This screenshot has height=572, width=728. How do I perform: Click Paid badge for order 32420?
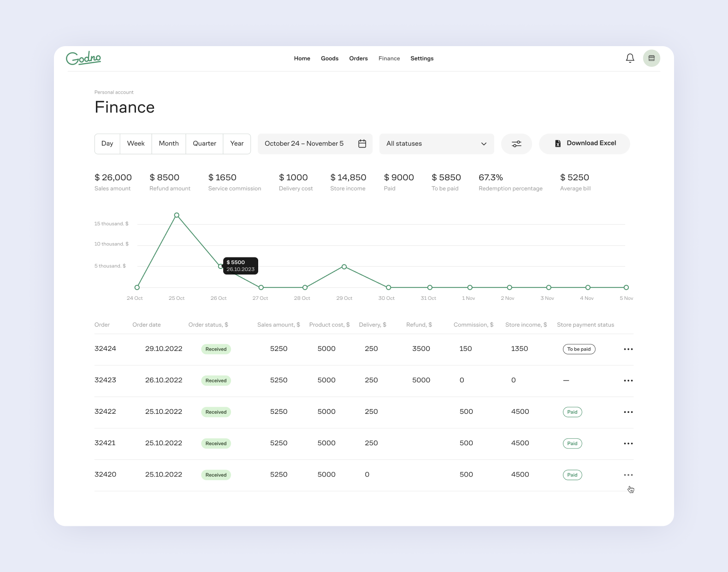tap(572, 475)
